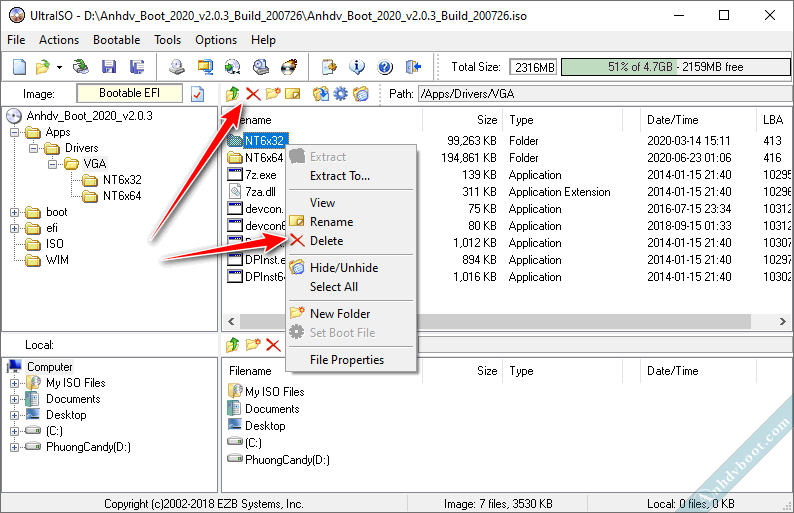The height and width of the screenshot is (513, 794).
Task: Click the Extract icon in image toolbar
Action: pyautogui.click(x=320, y=94)
